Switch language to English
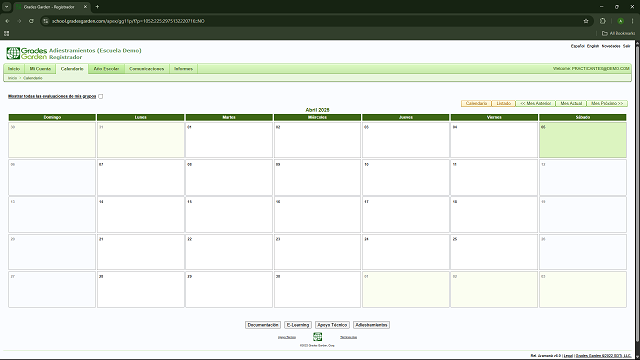Image resolution: width=640 pixels, height=360 pixels. pos(593,46)
